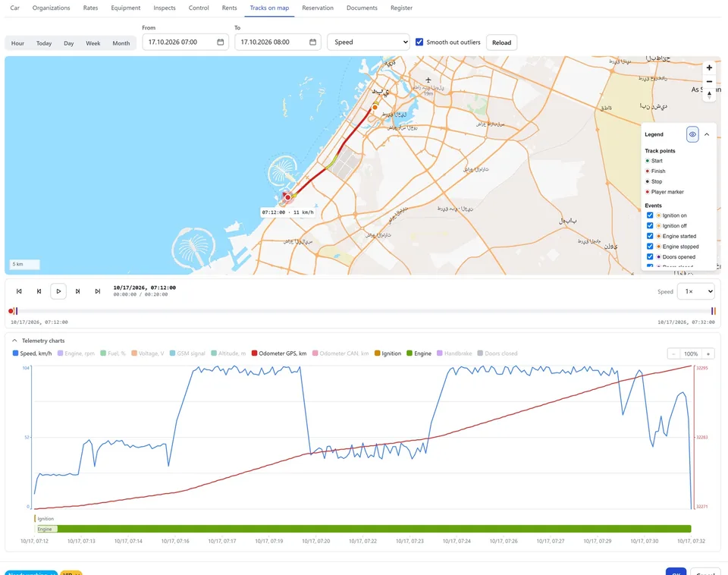Zoom in on the map
The height and width of the screenshot is (575, 728).
point(709,68)
